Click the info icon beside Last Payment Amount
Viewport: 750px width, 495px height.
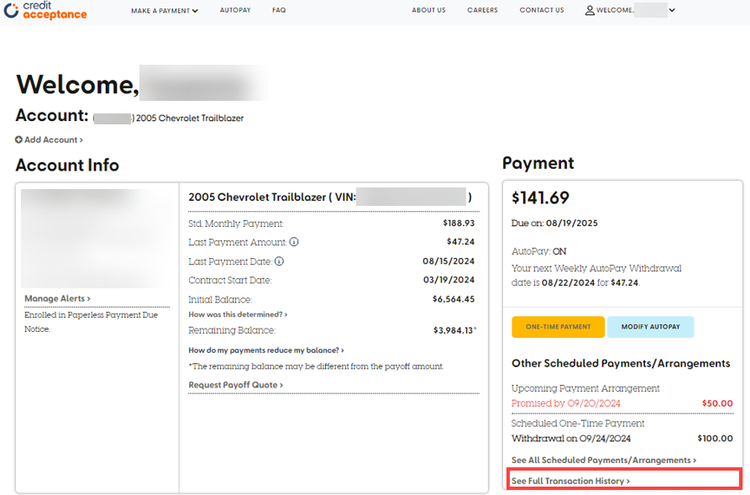click(x=295, y=242)
